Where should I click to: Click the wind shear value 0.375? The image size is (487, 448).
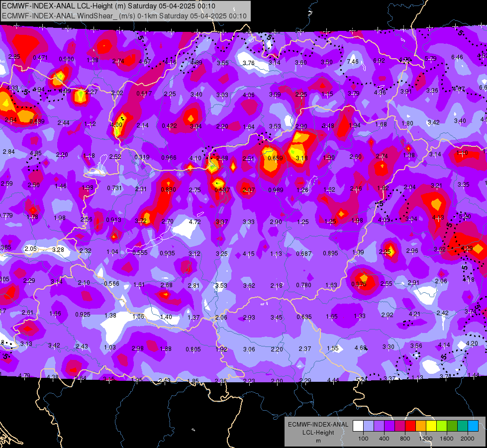[359, 284]
